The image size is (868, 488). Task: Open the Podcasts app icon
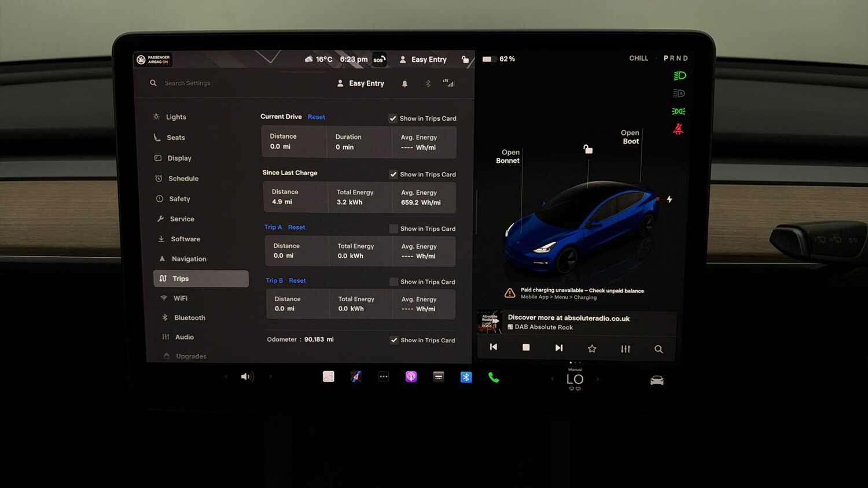(411, 376)
